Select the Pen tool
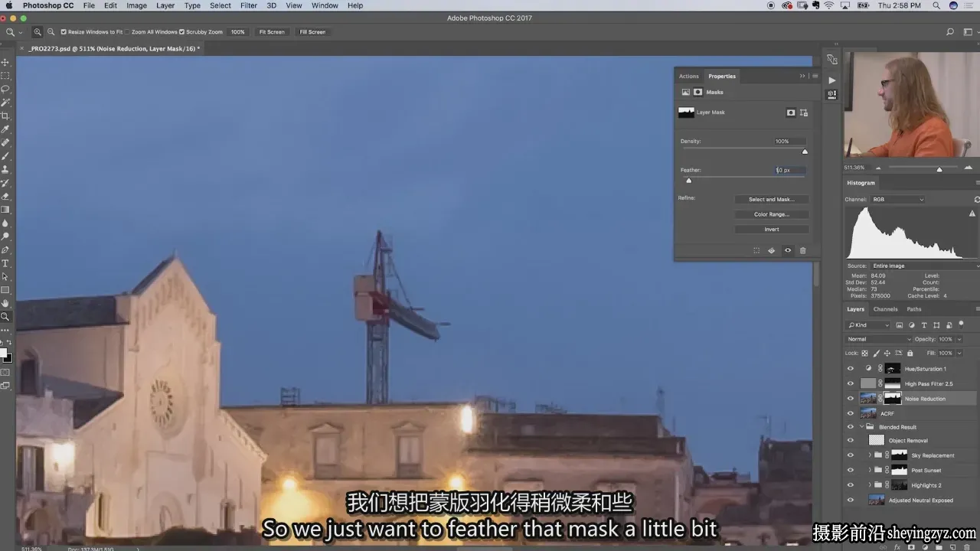Image resolution: width=980 pixels, height=551 pixels. pyautogui.click(x=5, y=249)
